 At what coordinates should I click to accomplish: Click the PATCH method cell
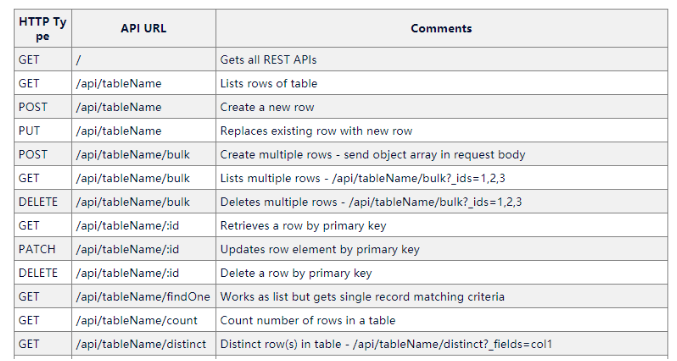pos(43,250)
